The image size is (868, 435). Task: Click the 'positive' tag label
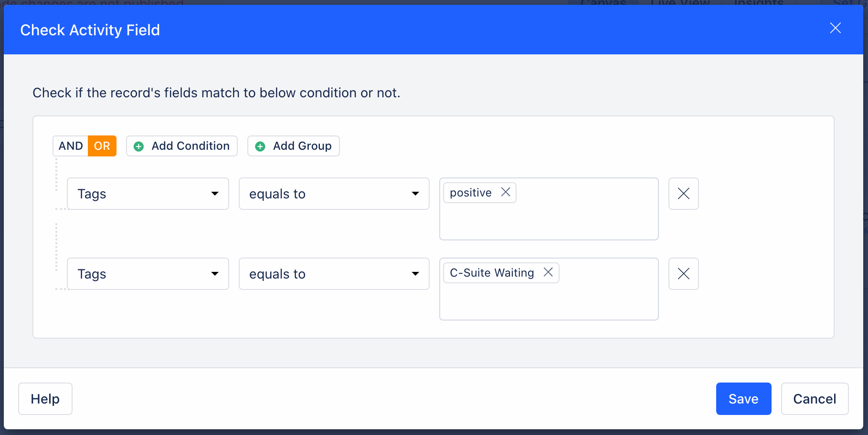[471, 193]
